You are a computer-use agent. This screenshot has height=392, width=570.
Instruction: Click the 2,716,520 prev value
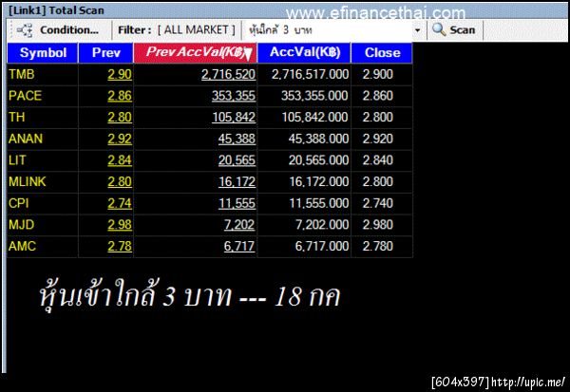click(x=228, y=74)
